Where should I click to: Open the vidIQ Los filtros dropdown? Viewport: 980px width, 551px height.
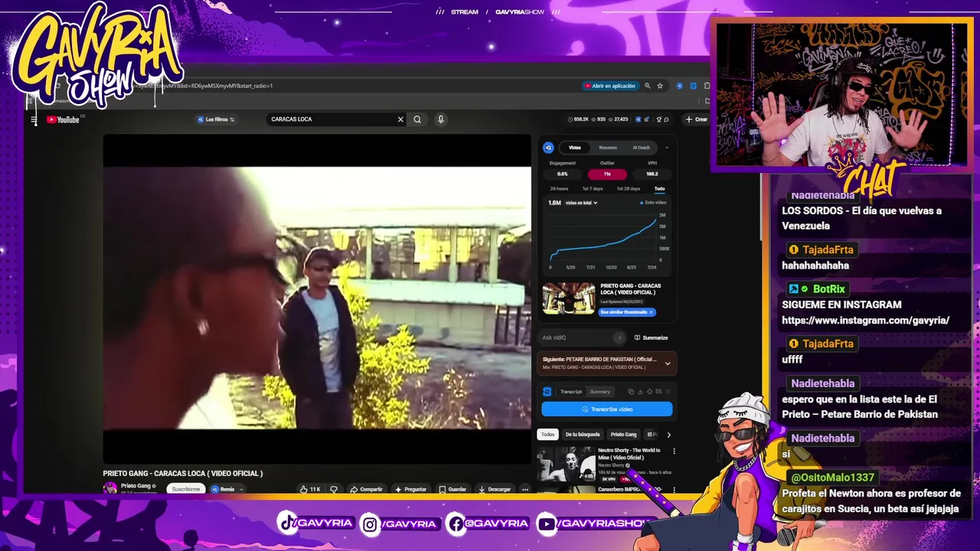[216, 119]
